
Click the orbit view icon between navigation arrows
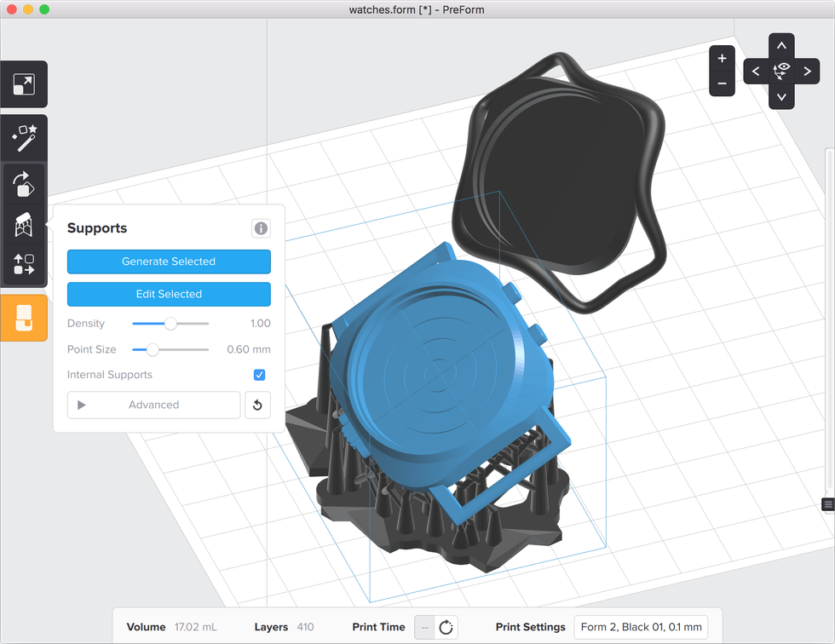(x=781, y=71)
